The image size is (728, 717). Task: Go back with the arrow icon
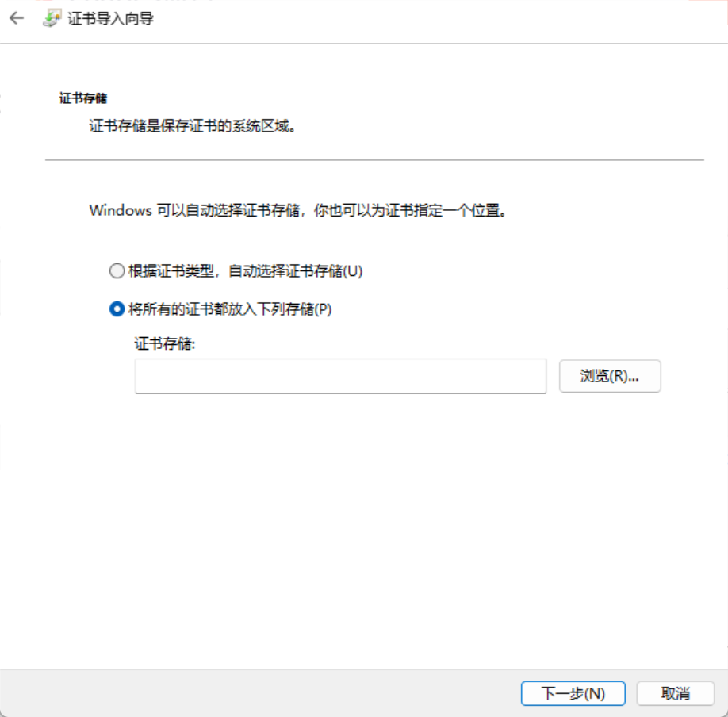(x=17, y=18)
